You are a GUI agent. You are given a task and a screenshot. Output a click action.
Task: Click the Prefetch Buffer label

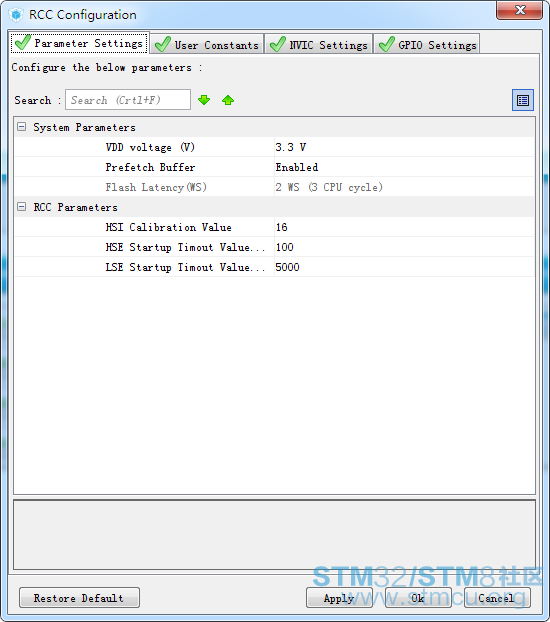pyautogui.click(x=150, y=167)
